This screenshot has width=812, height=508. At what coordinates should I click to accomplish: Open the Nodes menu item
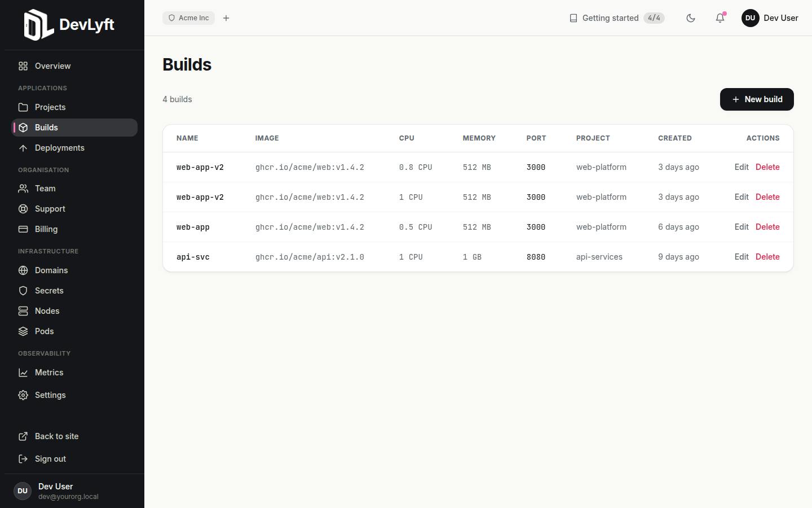pos(74,311)
